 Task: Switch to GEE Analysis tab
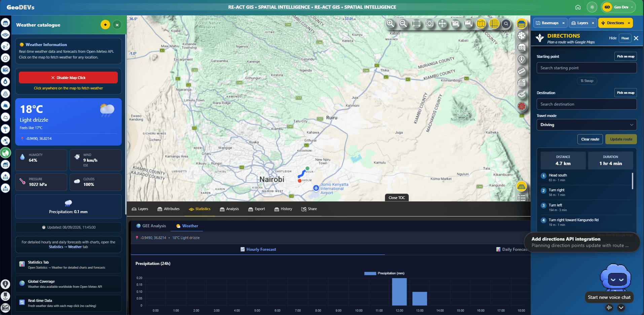coord(151,226)
